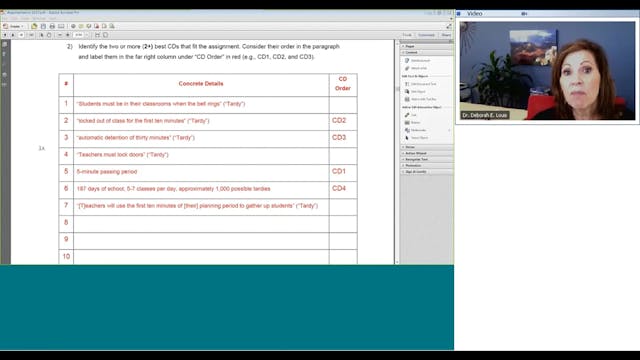Select the Edit Document Text tool

tap(421, 84)
